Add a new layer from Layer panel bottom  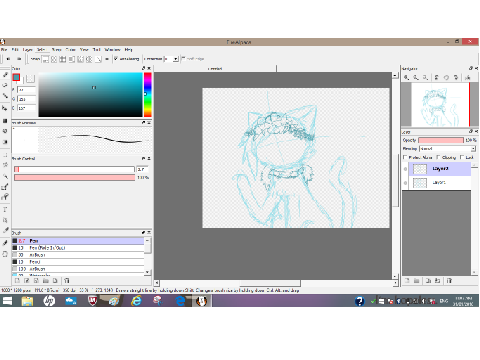click(407, 281)
